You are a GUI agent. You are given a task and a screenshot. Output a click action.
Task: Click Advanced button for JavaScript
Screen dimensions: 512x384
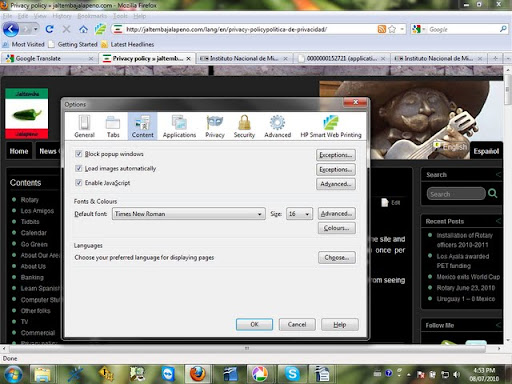(336, 184)
